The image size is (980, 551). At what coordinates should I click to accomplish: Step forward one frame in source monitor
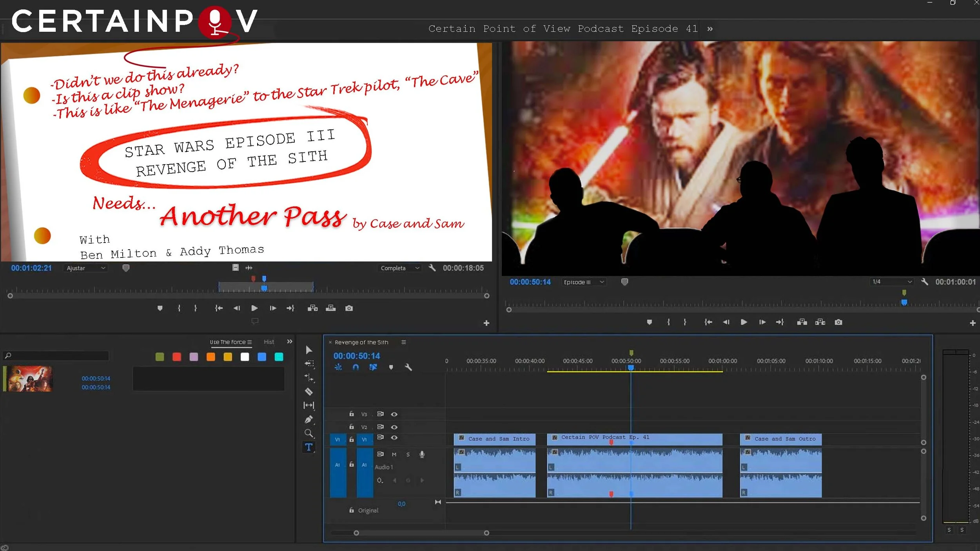(273, 308)
